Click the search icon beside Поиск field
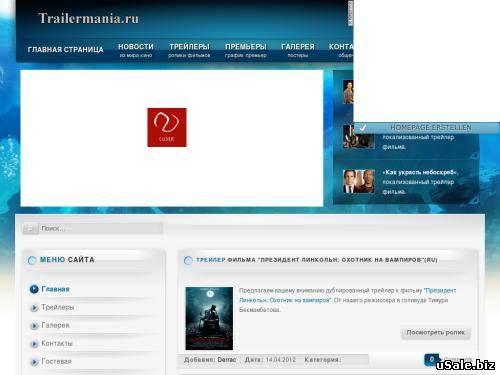 (x=30, y=229)
